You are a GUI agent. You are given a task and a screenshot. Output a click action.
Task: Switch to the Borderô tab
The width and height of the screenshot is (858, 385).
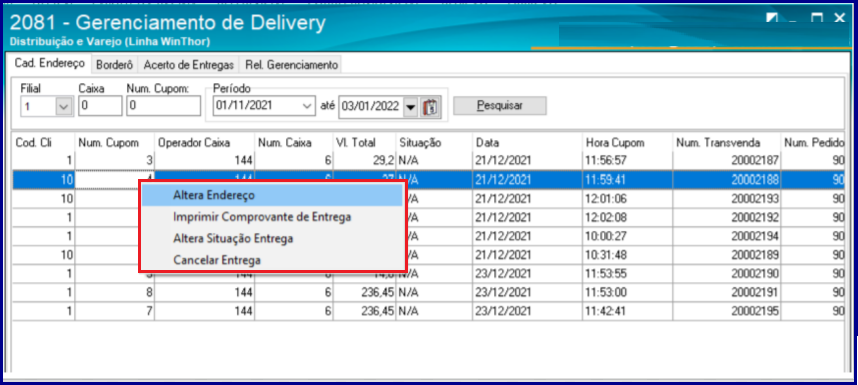[114, 65]
